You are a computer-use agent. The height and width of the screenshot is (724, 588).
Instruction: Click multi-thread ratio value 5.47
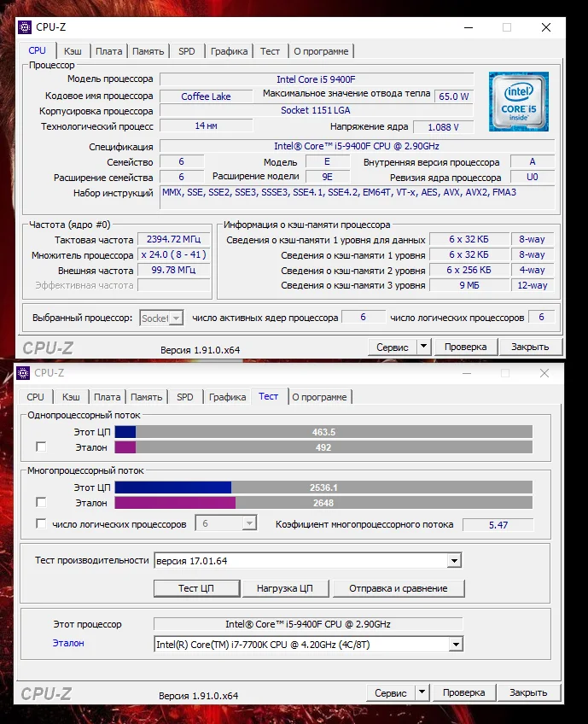[498, 525]
